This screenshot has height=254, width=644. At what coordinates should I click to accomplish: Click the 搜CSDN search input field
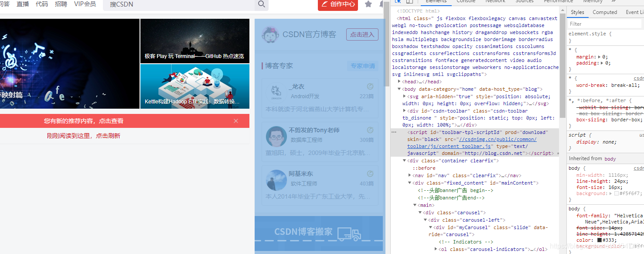point(179,4)
